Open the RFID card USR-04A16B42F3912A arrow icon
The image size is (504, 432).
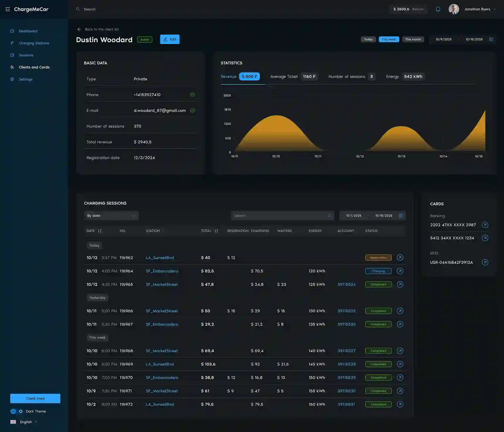coord(485,262)
